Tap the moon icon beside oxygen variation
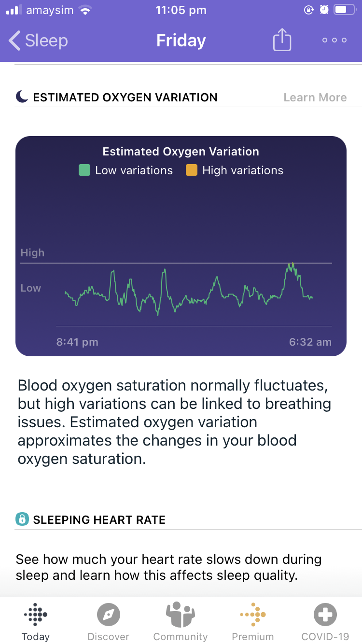Viewport: 362px width, 644px height. coord(22,97)
